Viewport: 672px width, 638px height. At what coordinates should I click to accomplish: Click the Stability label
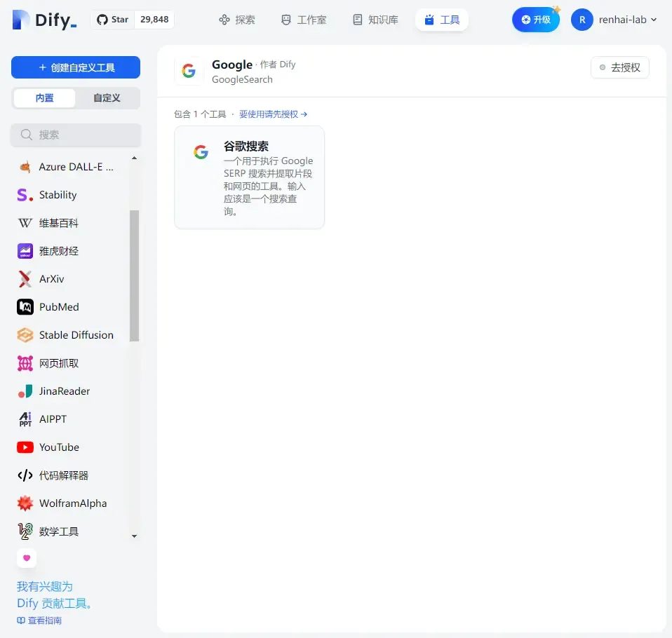pos(58,195)
